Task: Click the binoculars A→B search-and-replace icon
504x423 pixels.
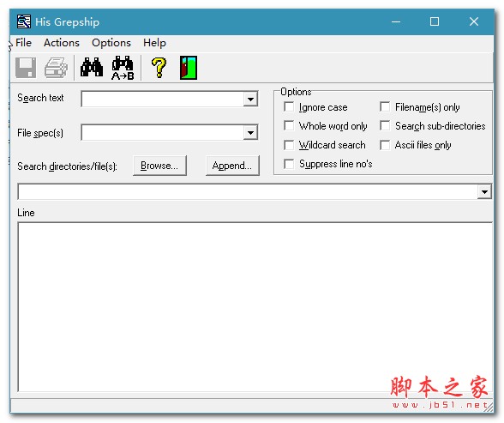Action: click(123, 68)
